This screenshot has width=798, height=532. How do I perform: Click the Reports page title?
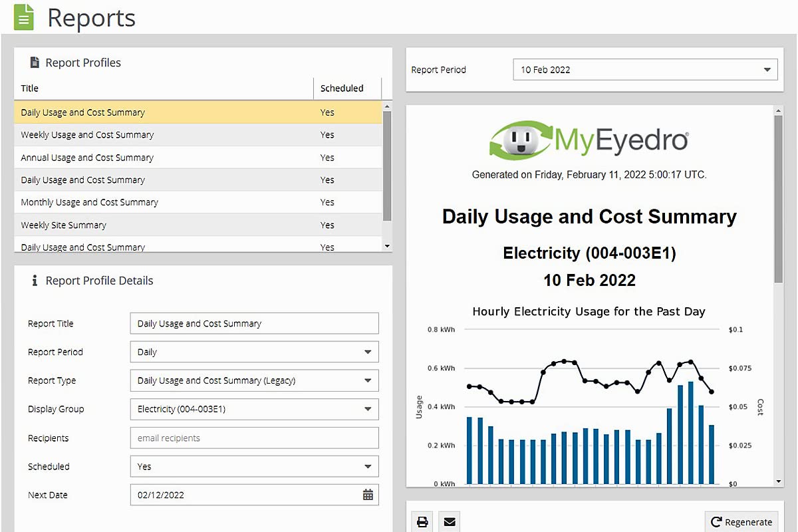click(91, 17)
